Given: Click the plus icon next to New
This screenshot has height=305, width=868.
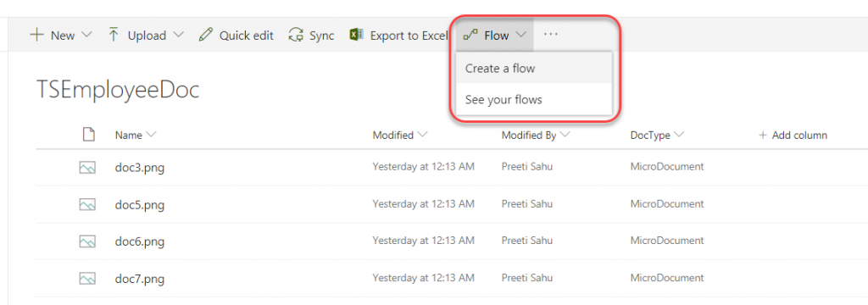Looking at the screenshot, I should [36, 36].
